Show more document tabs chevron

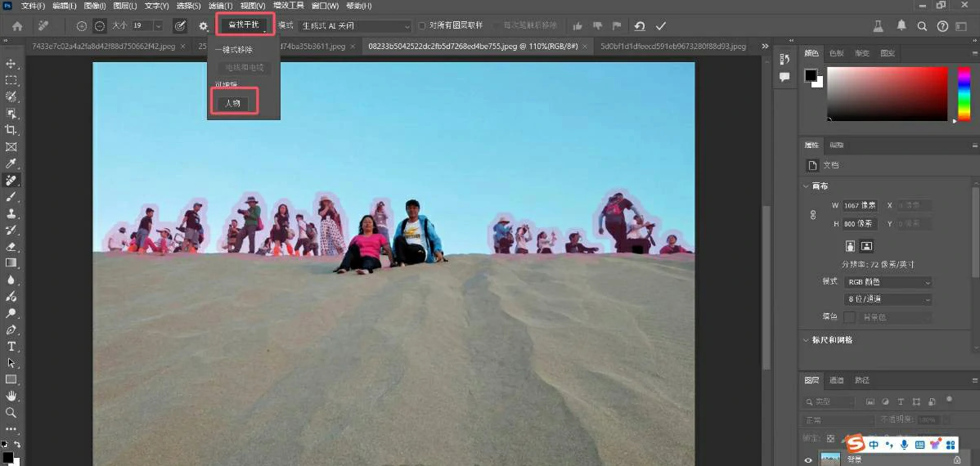[x=764, y=47]
